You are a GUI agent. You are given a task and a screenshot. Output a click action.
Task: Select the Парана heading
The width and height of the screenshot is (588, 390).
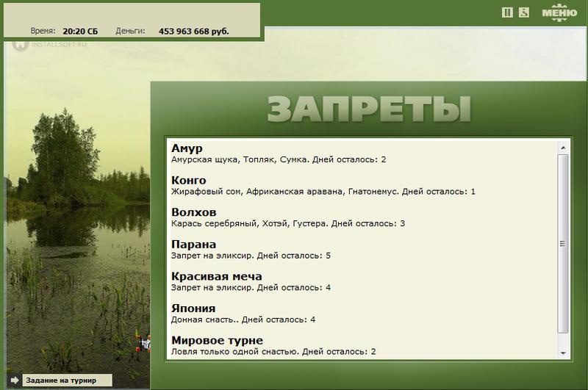(193, 245)
